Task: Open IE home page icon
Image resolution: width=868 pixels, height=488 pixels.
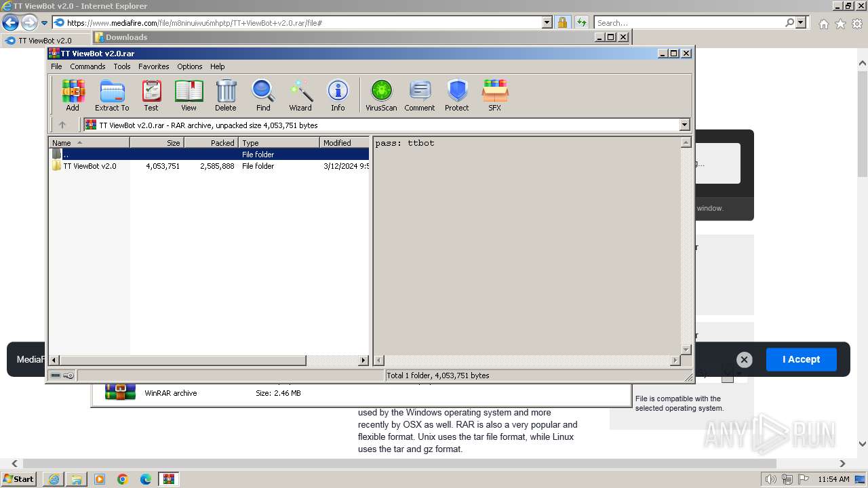Action: pos(823,24)
